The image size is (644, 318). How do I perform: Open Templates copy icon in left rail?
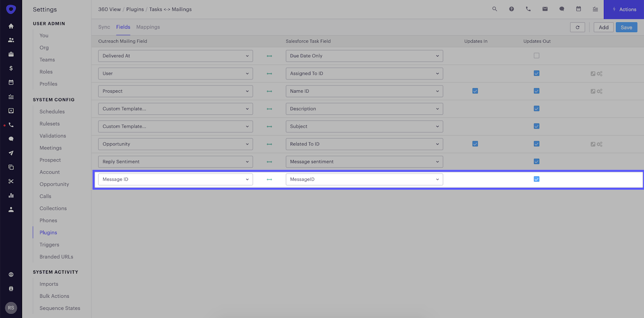coord(11,167)
